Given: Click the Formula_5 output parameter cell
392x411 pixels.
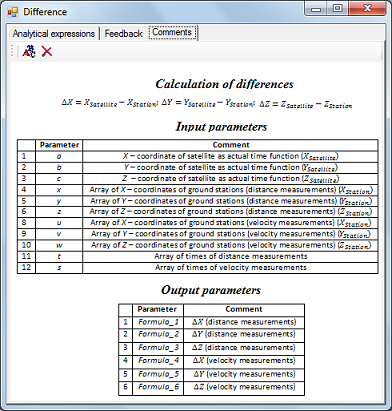Looking at the screenshot, I should pos(158,374).
